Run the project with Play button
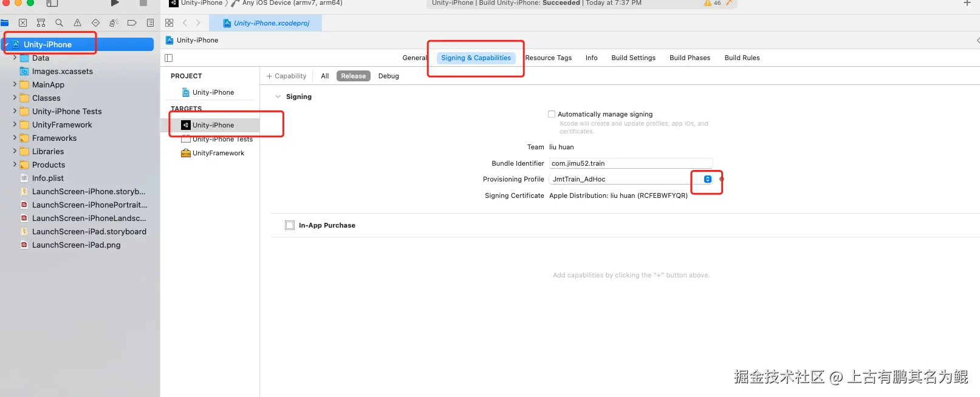The height and width of the screenshot is (397, 980). pyautogui.click(x=115, y=3)
